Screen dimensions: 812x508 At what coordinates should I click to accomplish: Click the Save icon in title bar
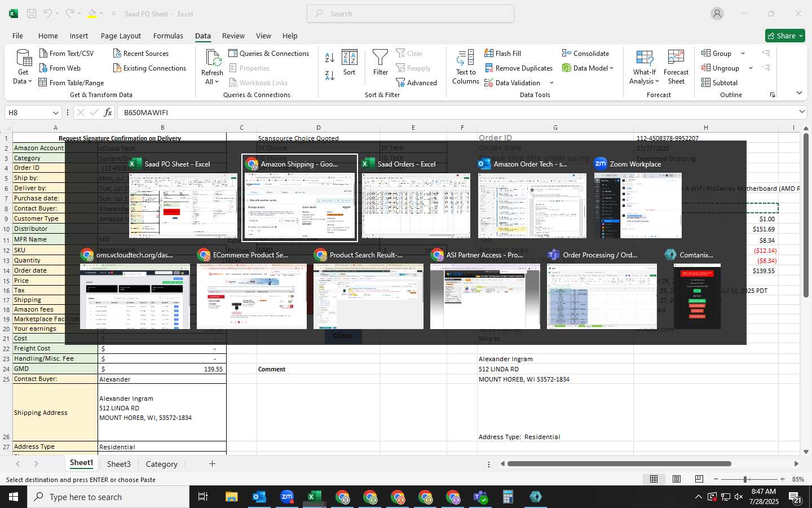click(32, 14)
